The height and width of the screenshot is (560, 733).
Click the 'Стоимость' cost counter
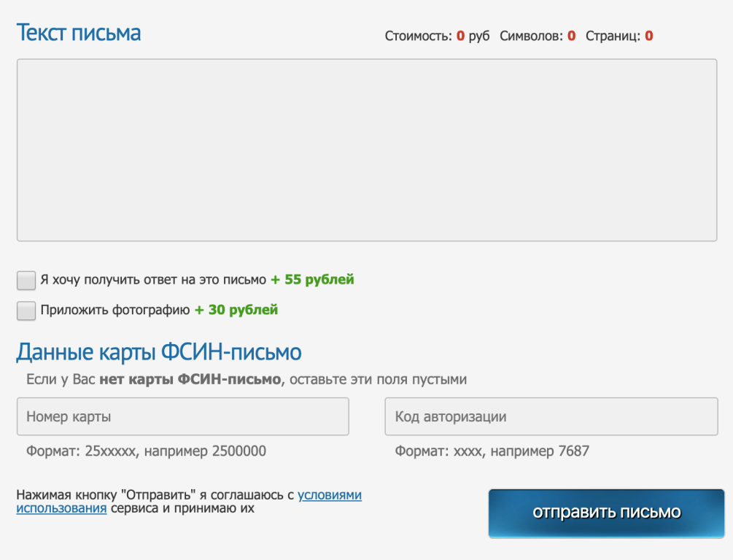point(437,36)
